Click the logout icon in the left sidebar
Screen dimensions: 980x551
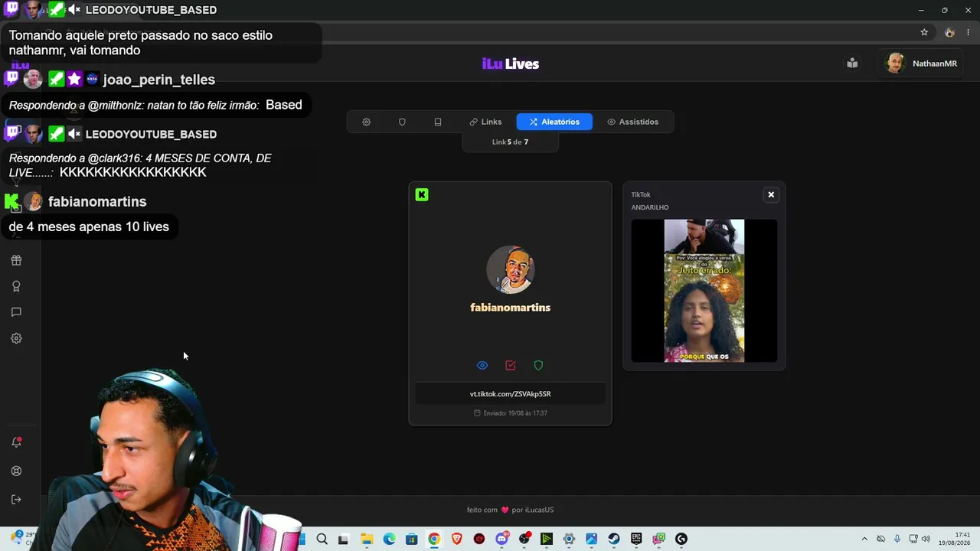[x=16, y=500]
